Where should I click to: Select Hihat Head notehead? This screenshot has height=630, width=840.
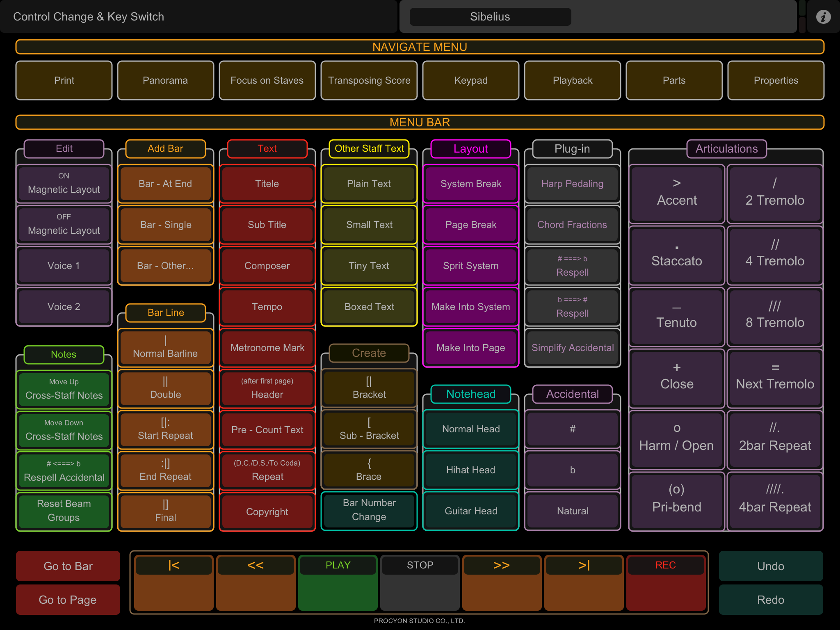point(471,470)
